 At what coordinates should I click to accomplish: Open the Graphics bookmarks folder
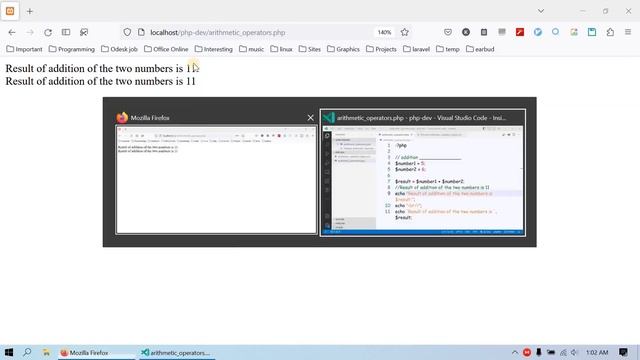pyautogui.click(x=343, y=49)
